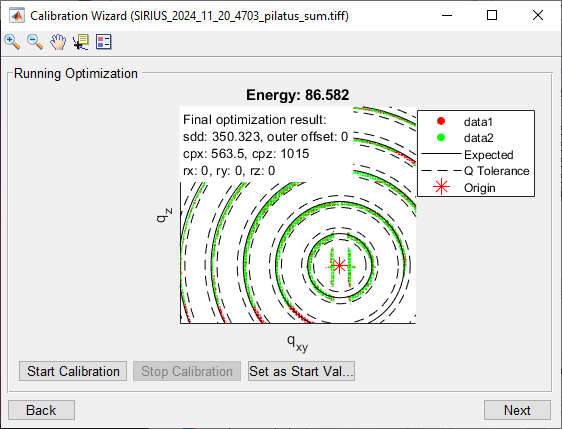562x429 pixels.
Task: Click the Energy: 86.582 plot title
Action: coord(297,95)
